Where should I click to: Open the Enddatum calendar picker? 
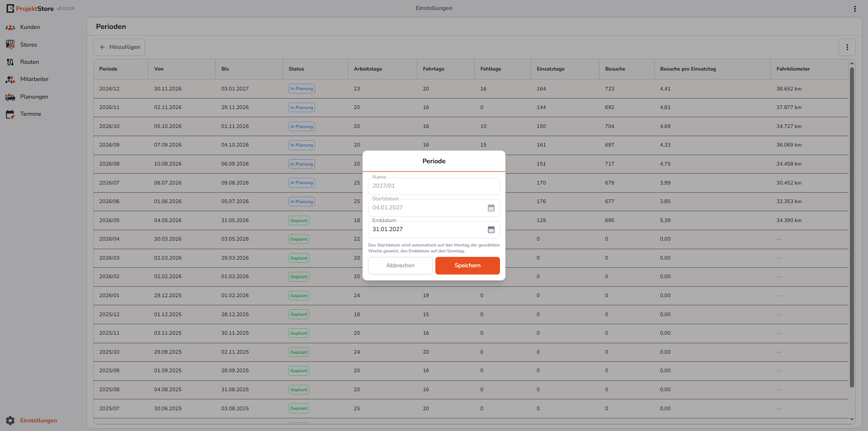(491, 230)
